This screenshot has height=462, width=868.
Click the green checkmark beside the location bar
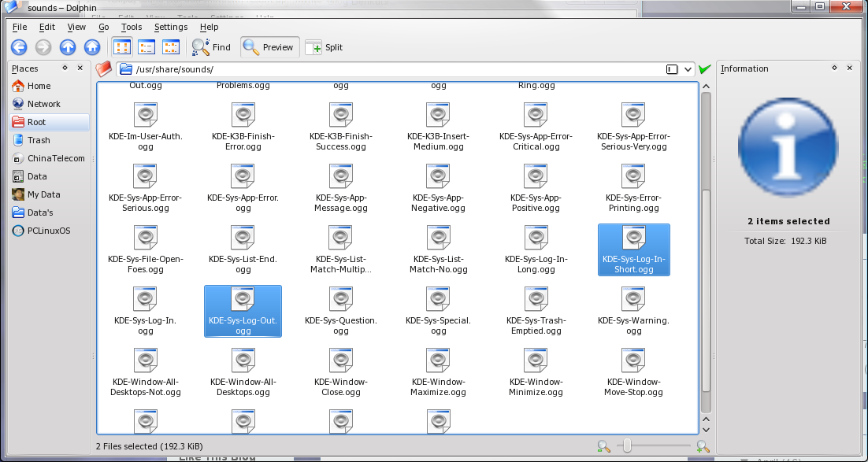[704, 68]
